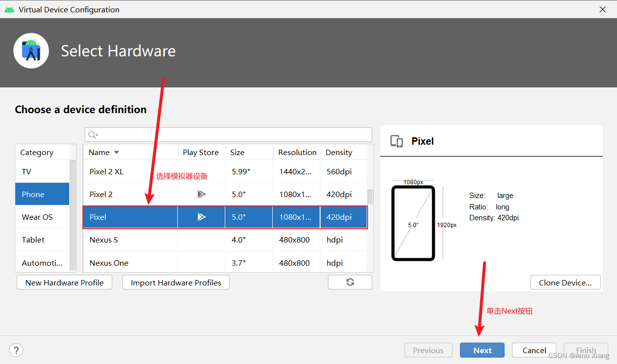Click the hdpi density cell for Nexus One
This screenshot has width=617, height=364.
(x=344, y=262)
